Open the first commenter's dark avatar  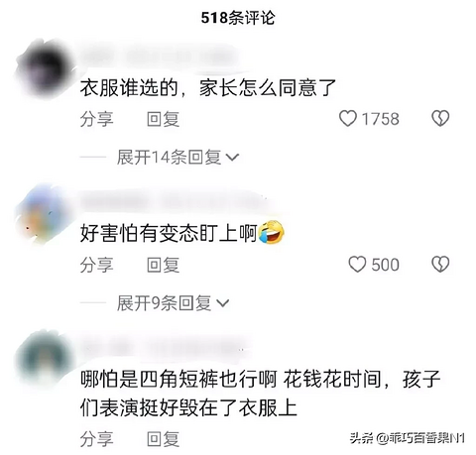[x=45, y=68]
